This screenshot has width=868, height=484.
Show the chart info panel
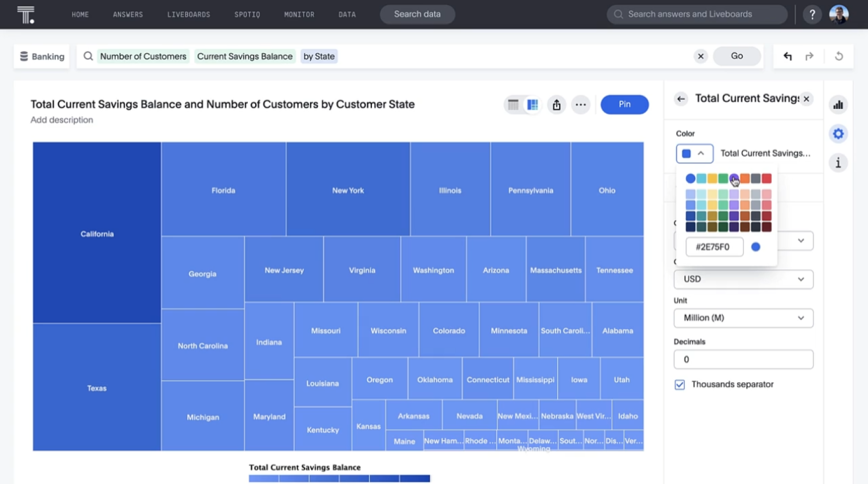point(838,163)
